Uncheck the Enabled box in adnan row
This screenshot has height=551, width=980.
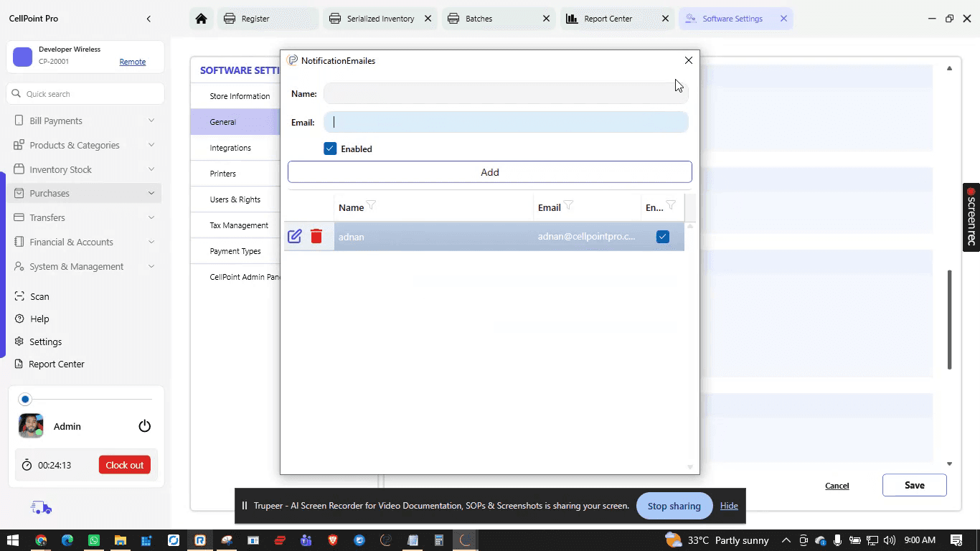click(x=663, y=236)
